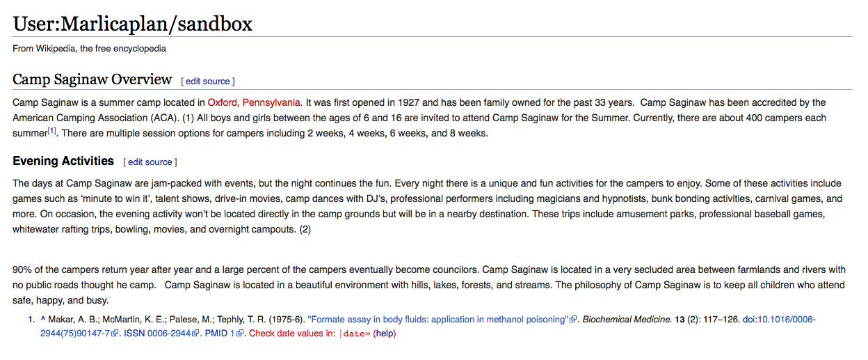868x360 pixels.
Task: Edit source of Camp Saginaw Overview section
Action: (208, 81)
